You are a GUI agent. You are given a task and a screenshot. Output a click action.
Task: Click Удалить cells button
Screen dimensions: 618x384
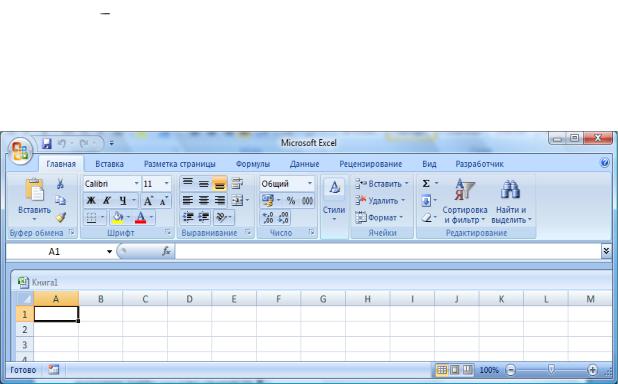380,201
